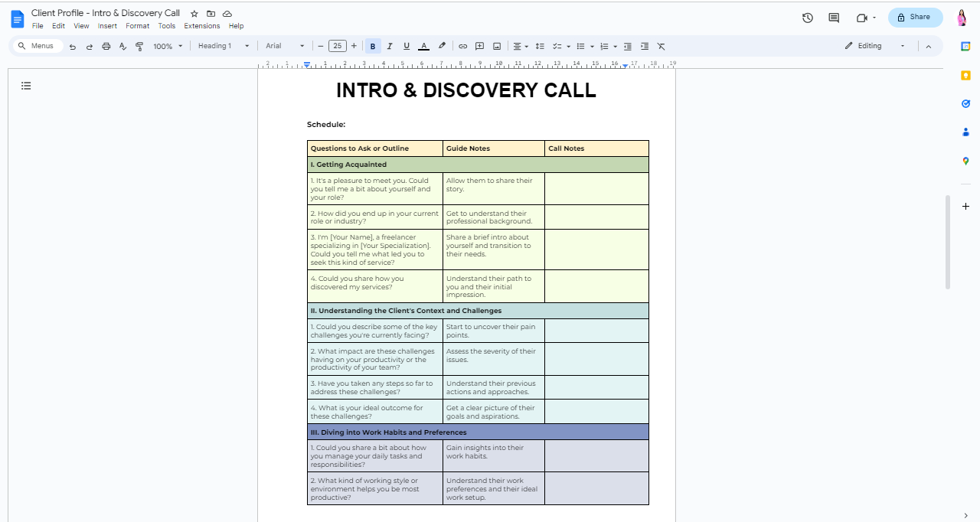Open the Help menu
This screenshot has width=980, height=522.
tap(237, 26)
